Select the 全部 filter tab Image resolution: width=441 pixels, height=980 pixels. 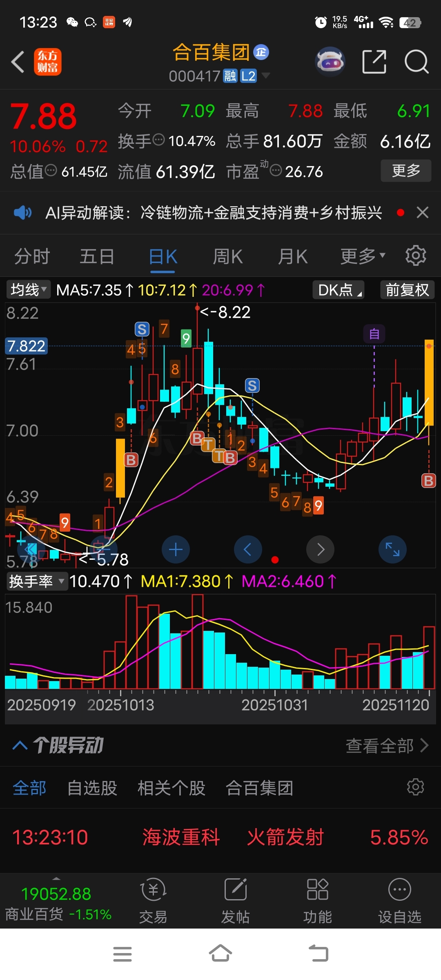pos(29,788)
